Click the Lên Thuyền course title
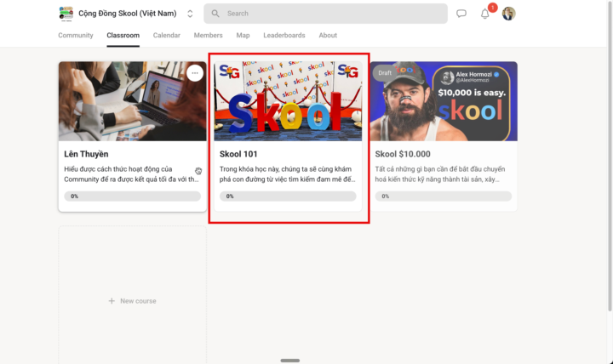Viewport: 613px width, 364px height. [x=86, y=154]
